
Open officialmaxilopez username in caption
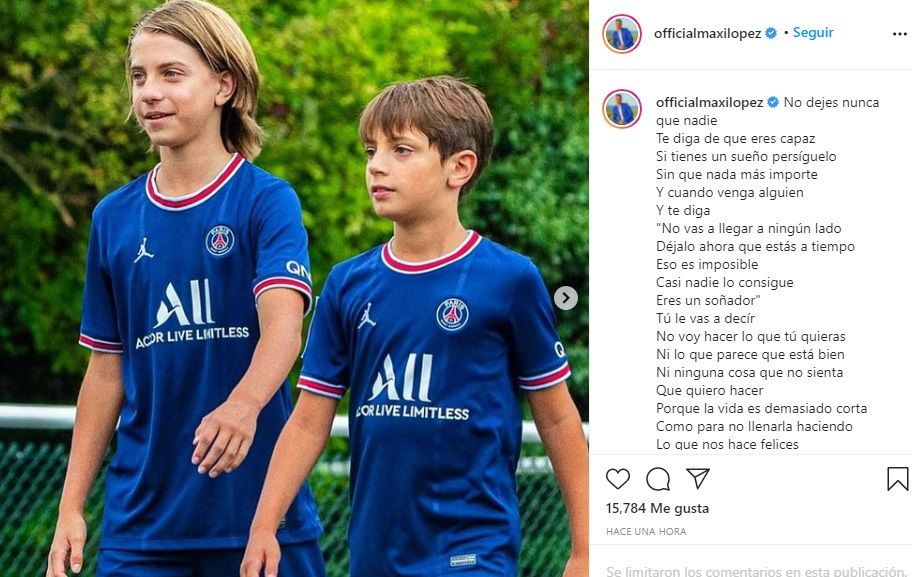[709, 102]
